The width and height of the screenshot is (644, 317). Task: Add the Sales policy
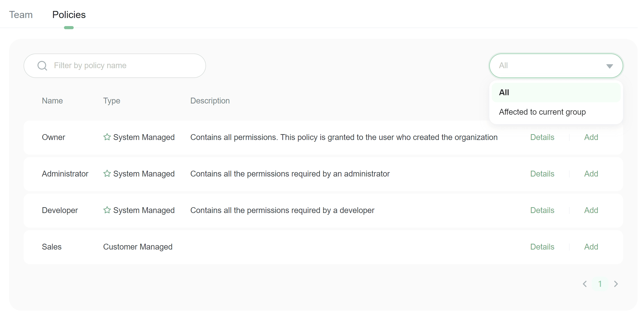(x=591, y=247)
